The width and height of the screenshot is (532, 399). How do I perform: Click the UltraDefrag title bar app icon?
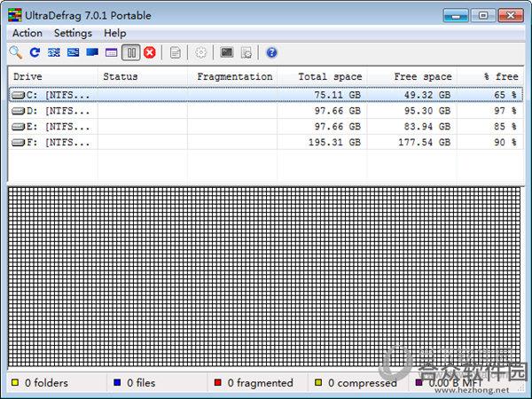14,15
